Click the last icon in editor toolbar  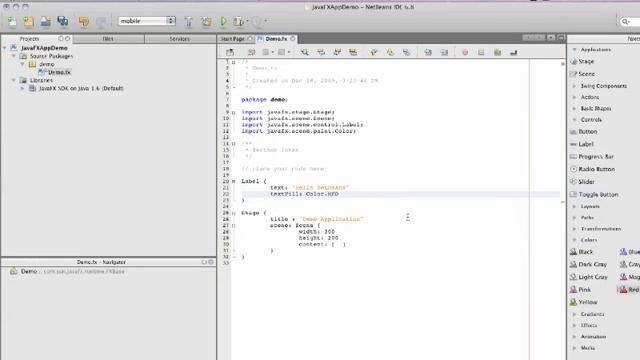pos(513,52)
